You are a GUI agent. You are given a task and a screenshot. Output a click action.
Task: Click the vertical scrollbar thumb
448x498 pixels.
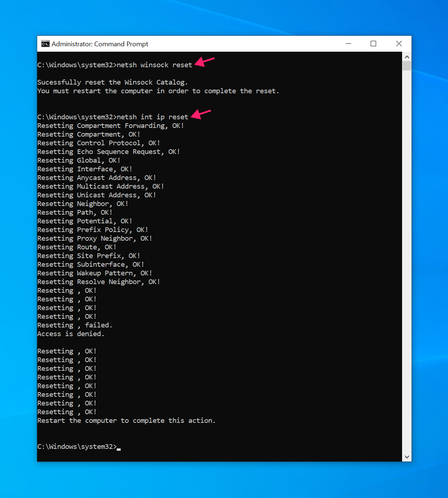(407, 66)
